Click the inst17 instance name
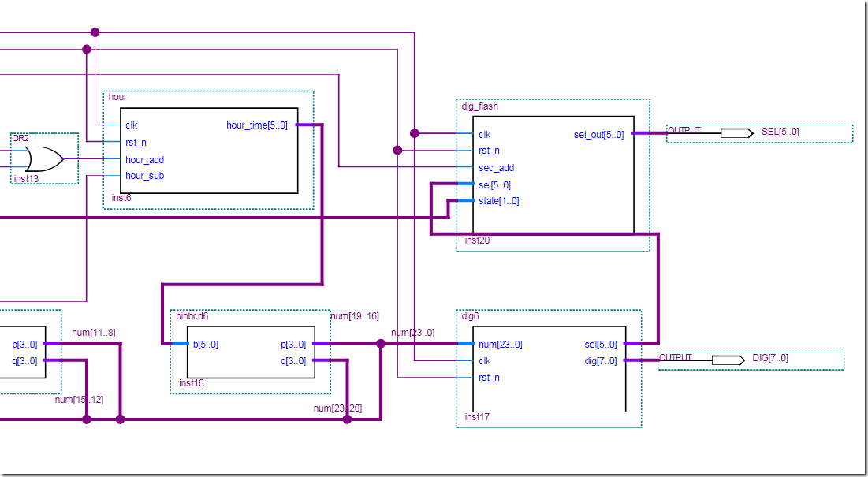This screenshot has width=868, height=477. (477, 417)
